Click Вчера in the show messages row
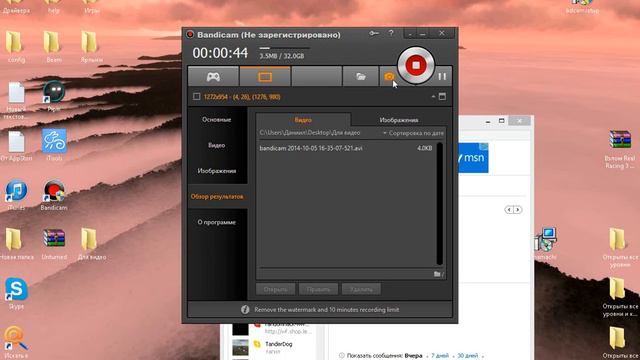This screenshot has width=640, height=360. click(x=413, y=356)
